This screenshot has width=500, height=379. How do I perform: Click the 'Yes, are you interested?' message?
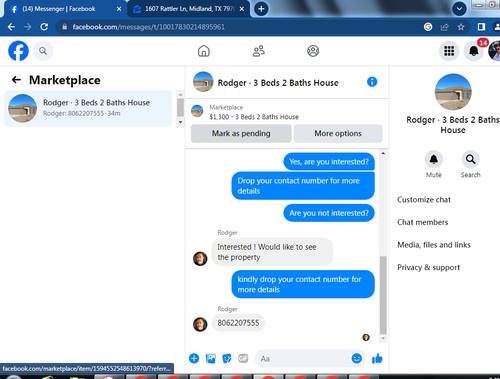click(329, 162)
